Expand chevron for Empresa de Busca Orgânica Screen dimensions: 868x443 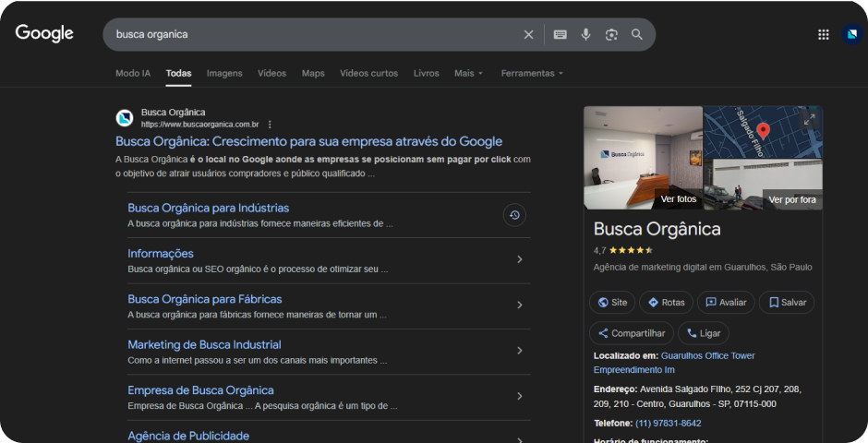coord(519,396)
